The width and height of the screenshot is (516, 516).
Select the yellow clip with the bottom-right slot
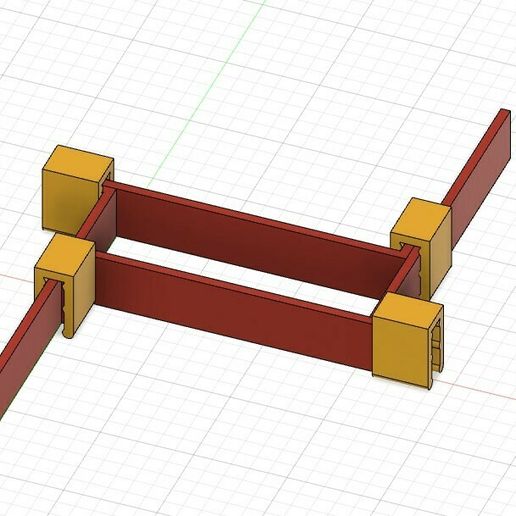[x=407, y=341]
